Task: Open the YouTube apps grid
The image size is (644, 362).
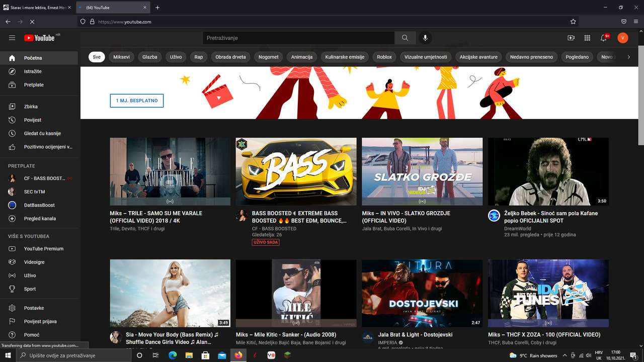Action: [x=587, y=38]
